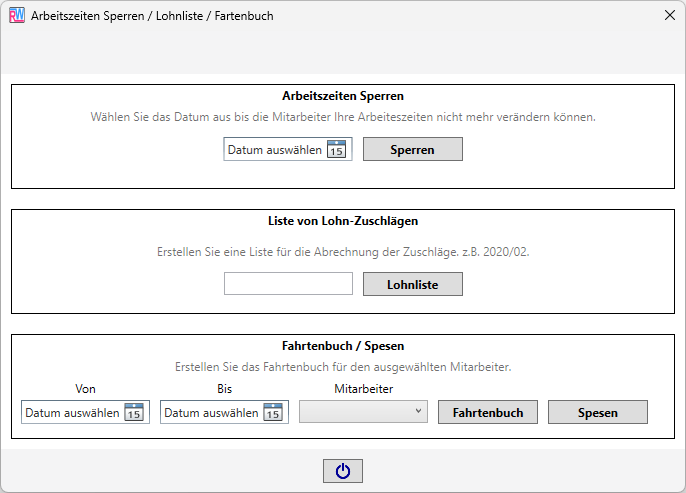Click the 'Liste von Lohn-Zuschlägen' heading
Image resolution: width=686 pixels, height=493 pixels.
click(343, 221)
